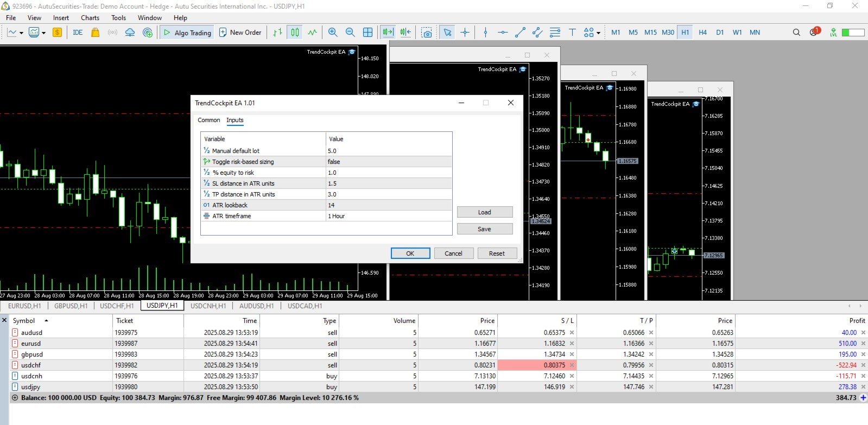The height and width of the screenshot is (425, 868).
Task: Switch to the Common tab in the dialog
Action: click(x=209, y=120)
